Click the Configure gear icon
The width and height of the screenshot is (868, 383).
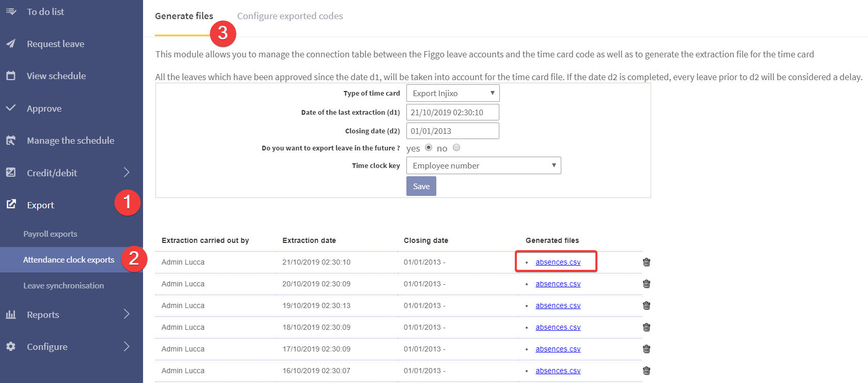click(x=11, y=346)
